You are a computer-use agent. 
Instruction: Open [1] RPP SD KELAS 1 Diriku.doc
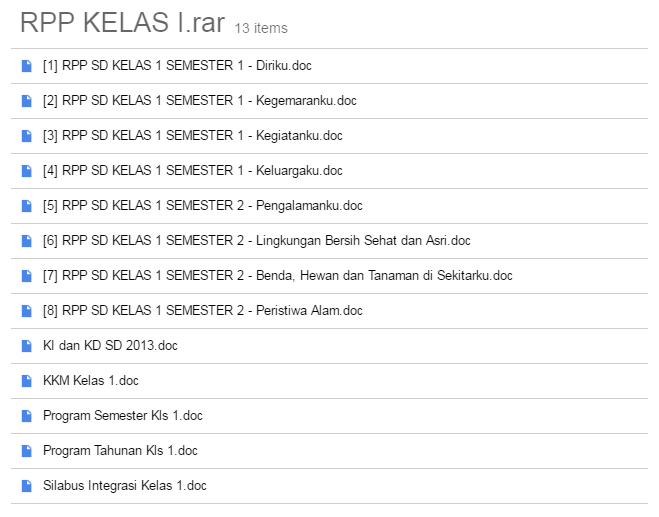178,66
